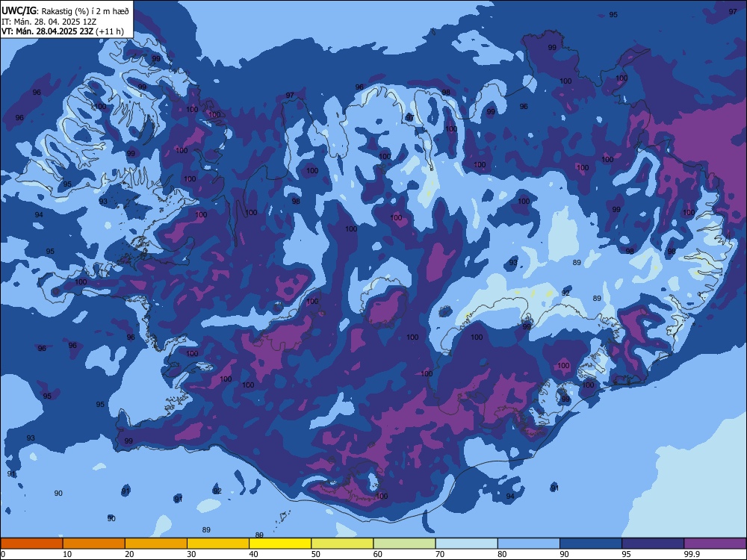Click the "10" legend scale label

67,554
